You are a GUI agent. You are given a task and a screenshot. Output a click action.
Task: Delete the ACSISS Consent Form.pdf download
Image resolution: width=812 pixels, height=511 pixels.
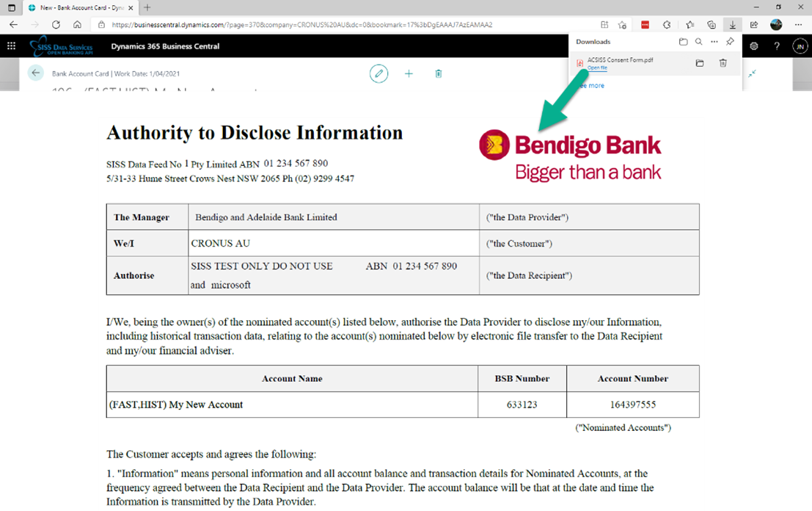(x=723, y=63)
